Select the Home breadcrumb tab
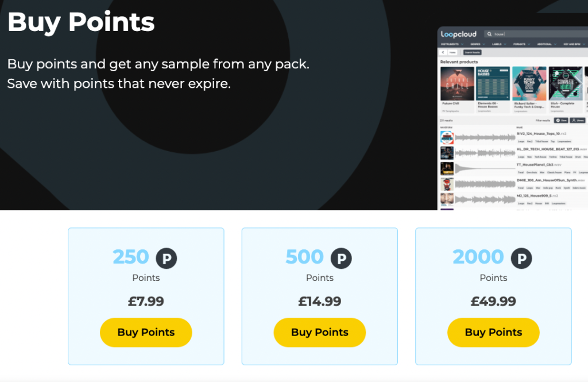Screen dimensions: 588x382 click(452, 52)
